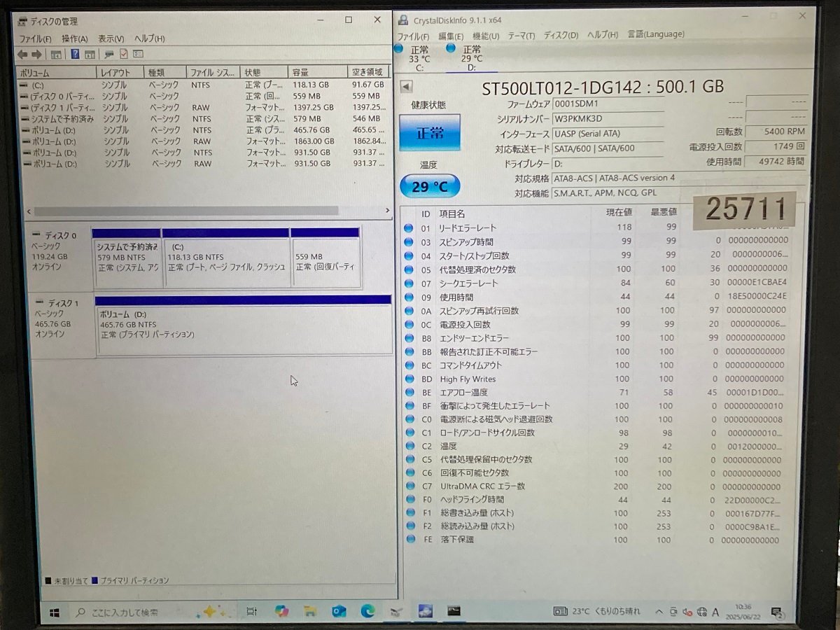Open the Windows Start menu
Screen dimensions: 840x630
click(x=55, y=612)
